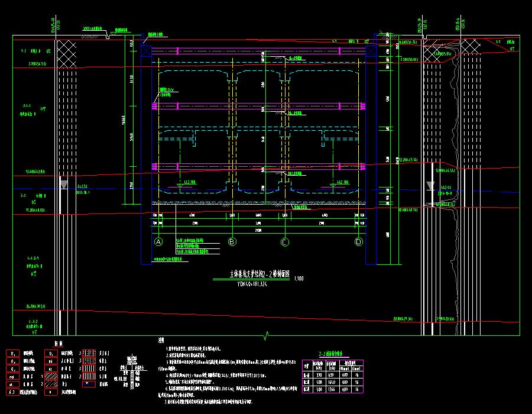Select the dotted-hatch legend swatch, row 2

pos(51,384)
